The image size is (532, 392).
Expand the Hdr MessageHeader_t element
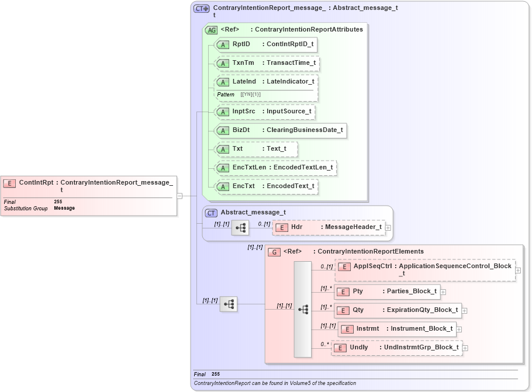387,227
